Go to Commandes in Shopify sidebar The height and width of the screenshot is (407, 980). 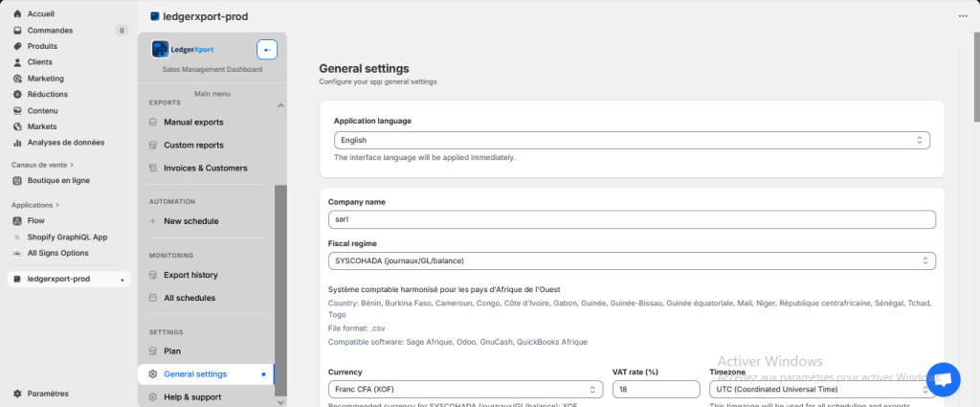(50, 31)
